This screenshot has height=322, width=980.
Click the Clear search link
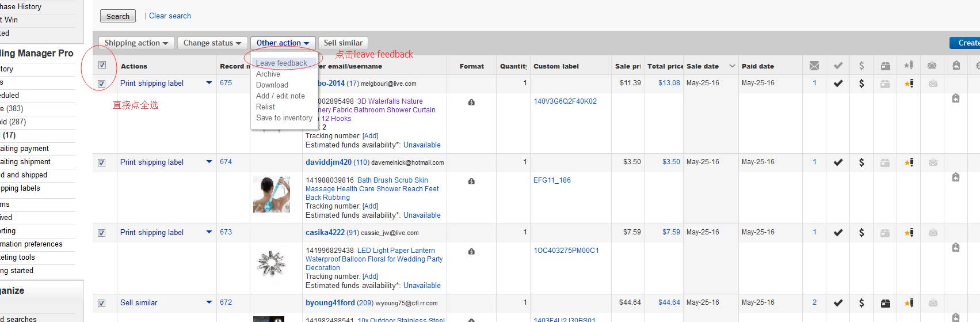coord(170,16)
